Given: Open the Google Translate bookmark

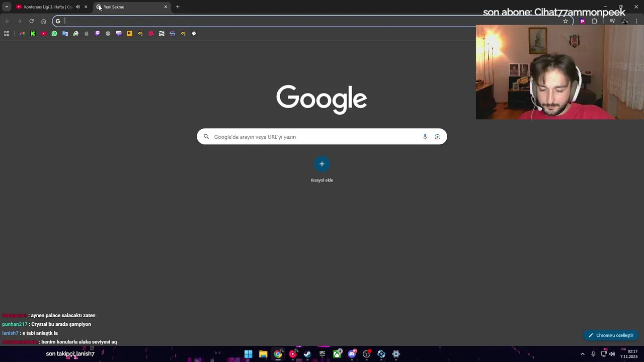Looking at the screenshot, I should tap(65, 34).
